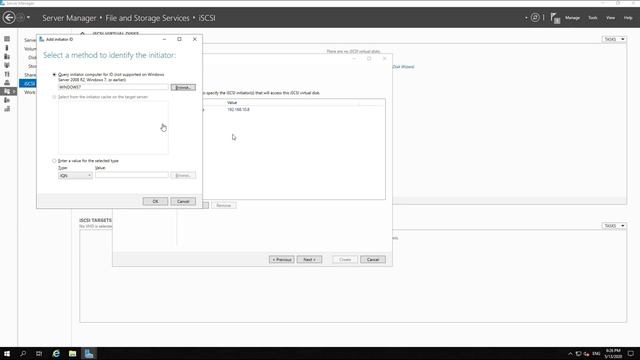The height and width of the screenshot is (360, 640).
Task: Select the Work Folders navigation item
Action: (x=30, y=92)
